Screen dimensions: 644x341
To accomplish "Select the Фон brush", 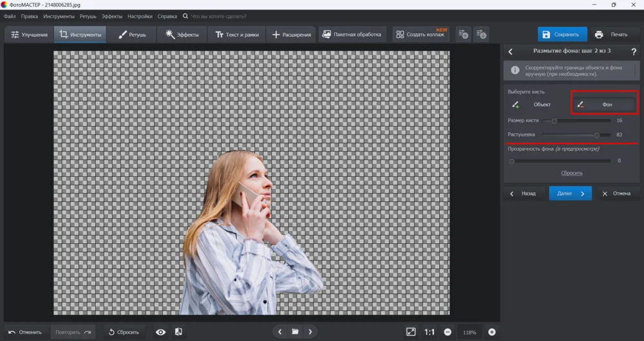I will tap(604, 104).
